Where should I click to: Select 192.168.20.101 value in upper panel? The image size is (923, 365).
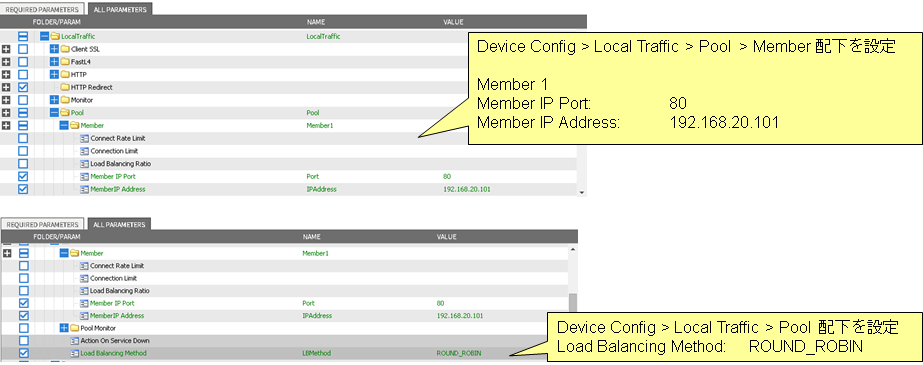(x=467, y=189)
